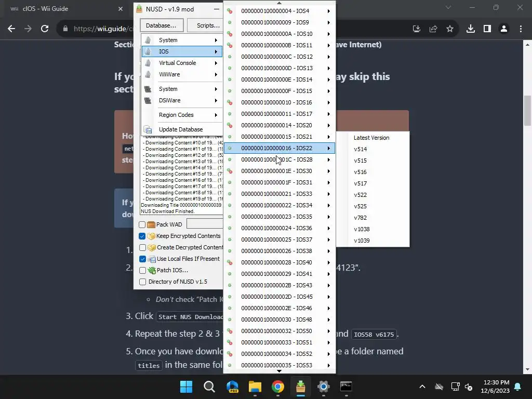Show hidden system tray icons
Viewport: 532px width, 399px height.
422,387
